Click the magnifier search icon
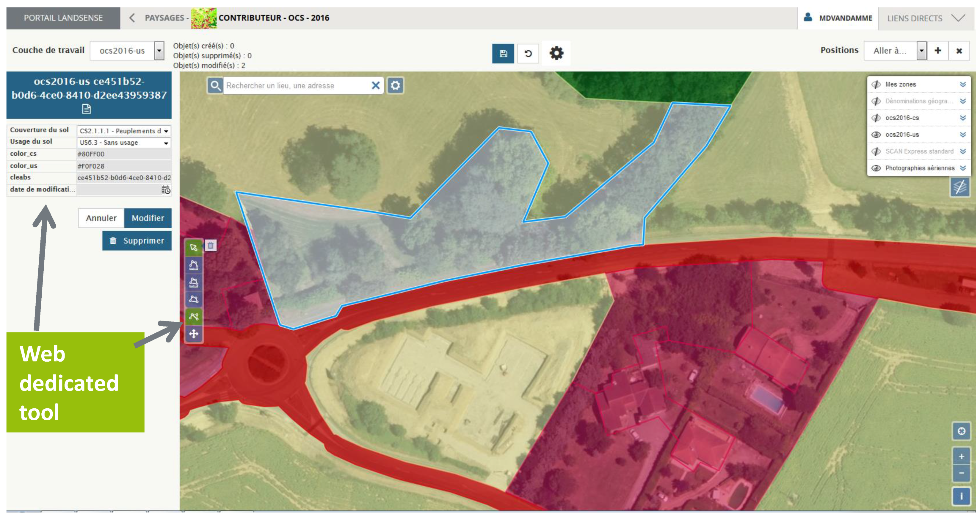Image resolution: width=980 pixels, height=517 pixels. (215, 85)
